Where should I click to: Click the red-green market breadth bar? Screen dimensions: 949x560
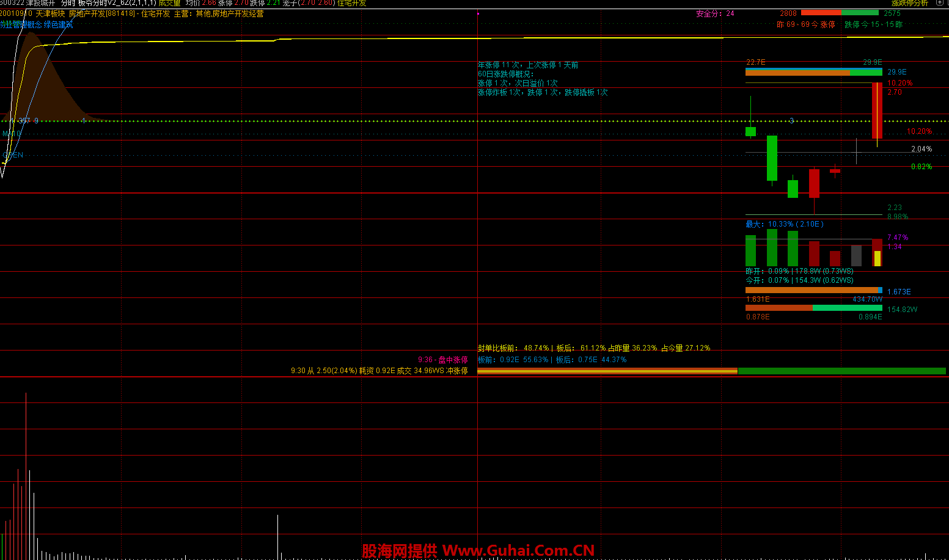click(x=840, y=13)
